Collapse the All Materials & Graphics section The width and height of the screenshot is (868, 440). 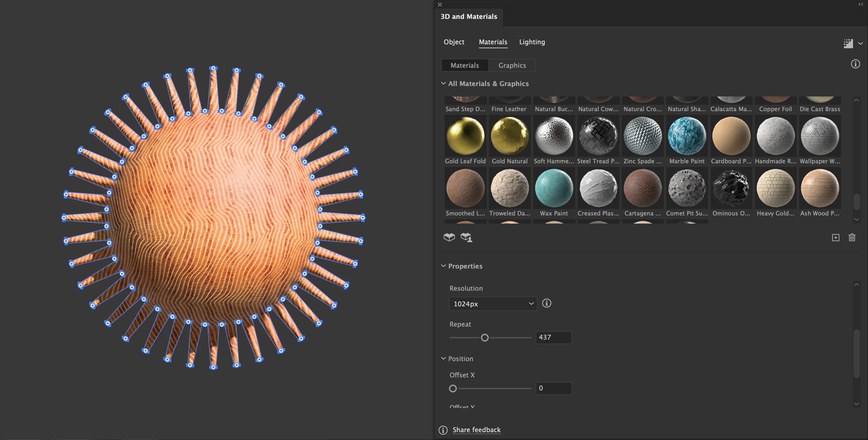point(443,84)
